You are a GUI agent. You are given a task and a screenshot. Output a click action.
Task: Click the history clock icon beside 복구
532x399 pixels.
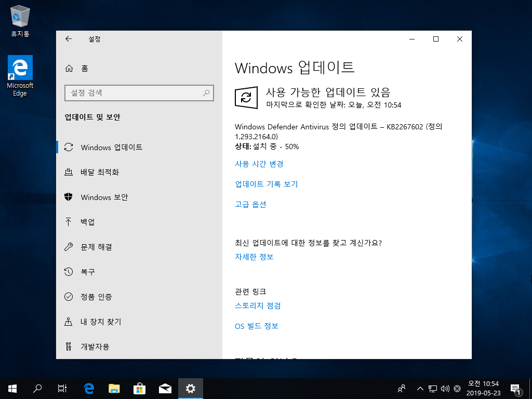pos(69,272)
